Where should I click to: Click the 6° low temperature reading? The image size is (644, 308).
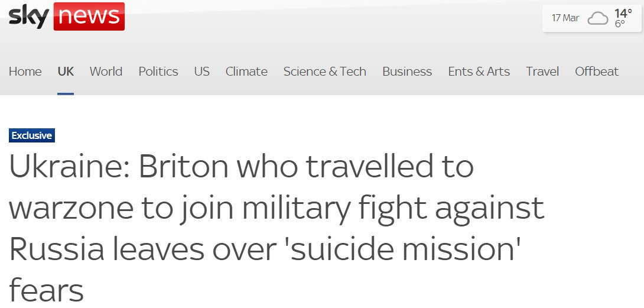coord(619,24)
